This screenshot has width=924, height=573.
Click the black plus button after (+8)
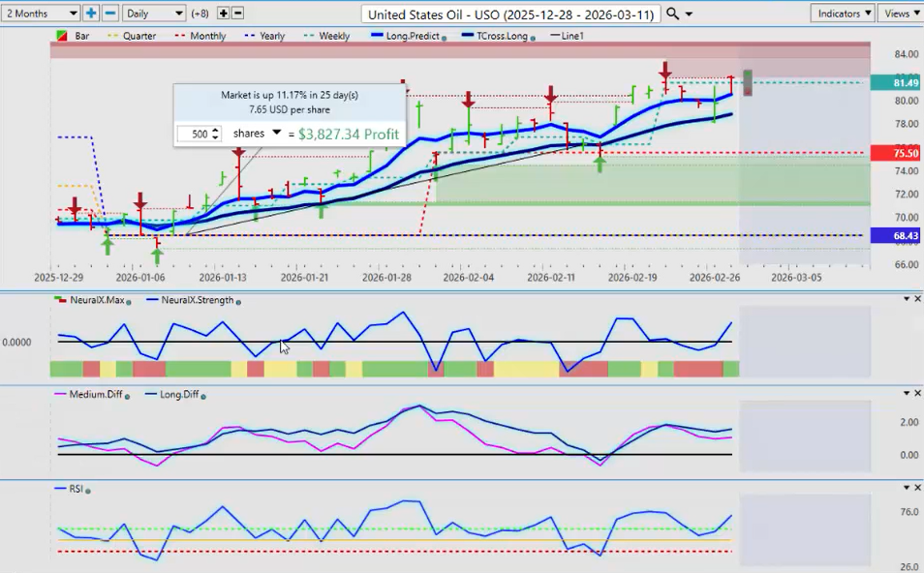[224, 14]
